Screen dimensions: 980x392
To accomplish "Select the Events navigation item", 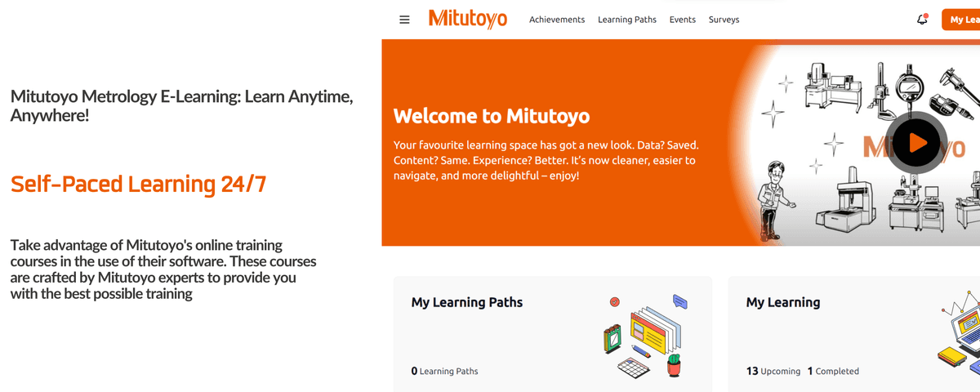I will 682,20.
